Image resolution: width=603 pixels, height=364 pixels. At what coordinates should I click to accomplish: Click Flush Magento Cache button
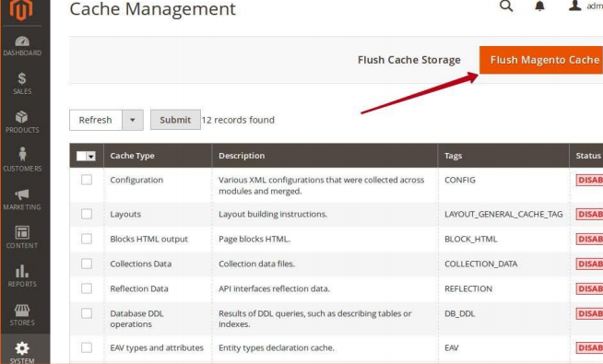541,60
